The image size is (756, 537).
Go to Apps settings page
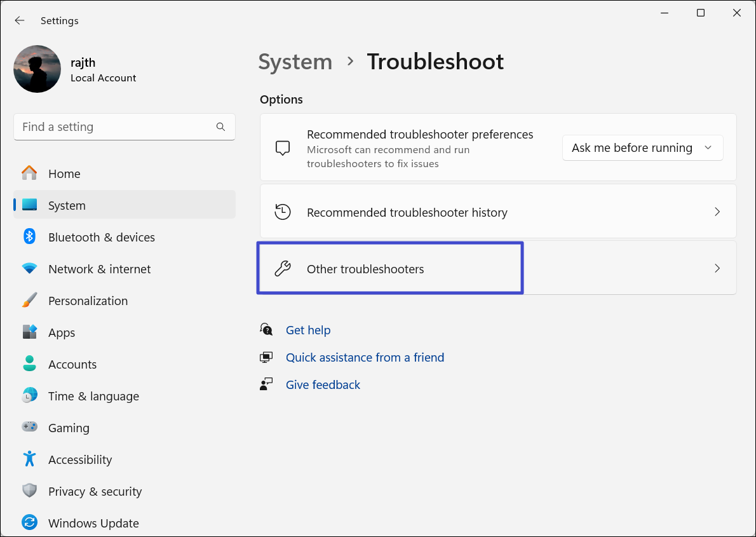[62, 332]
